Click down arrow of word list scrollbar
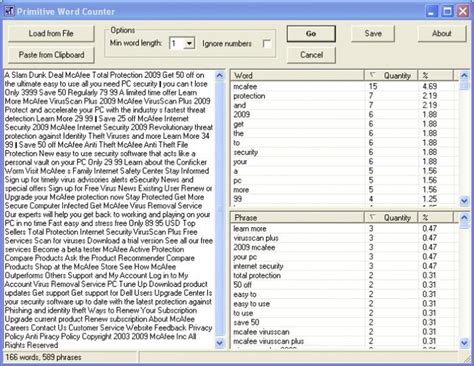This screenshot has width=474, height=366. coord(464,200)
